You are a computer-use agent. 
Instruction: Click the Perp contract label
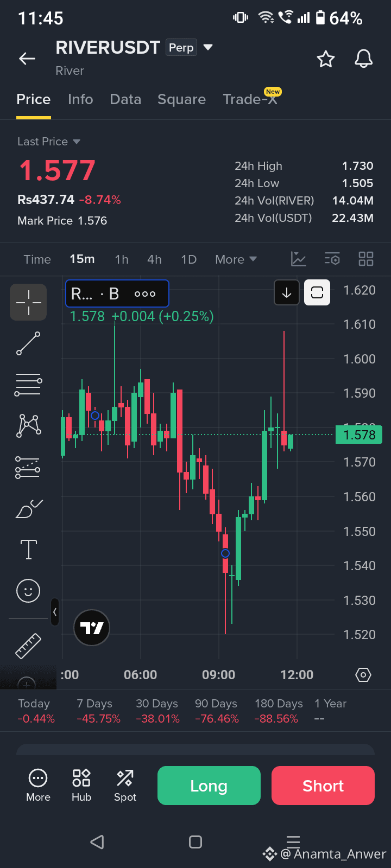click(181, 48)
